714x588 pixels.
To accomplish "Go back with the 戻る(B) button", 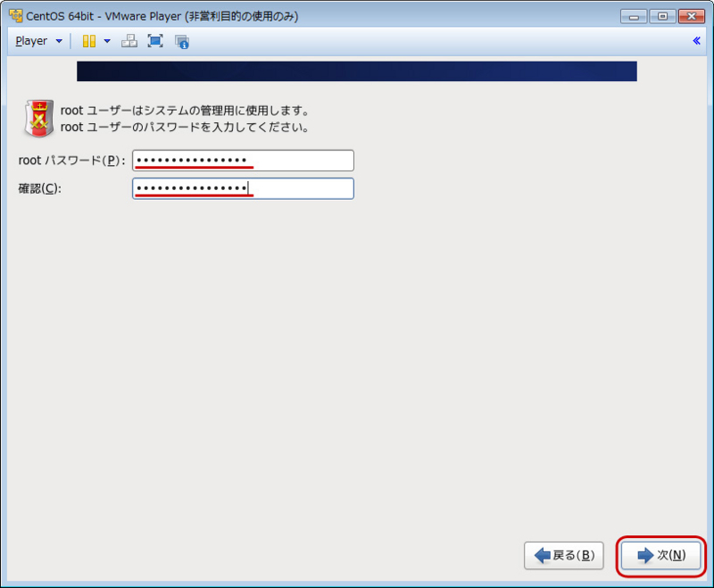I will (564, 555).
